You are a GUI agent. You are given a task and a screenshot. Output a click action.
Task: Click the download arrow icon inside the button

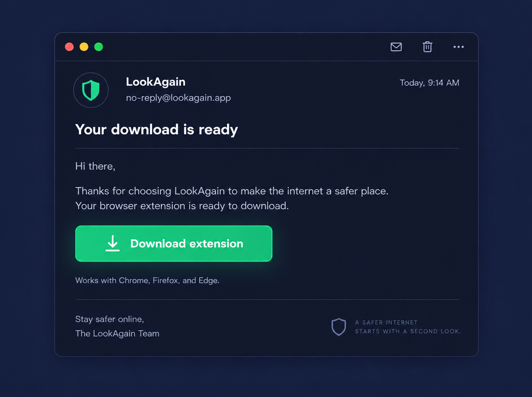(x=112, y=244)
